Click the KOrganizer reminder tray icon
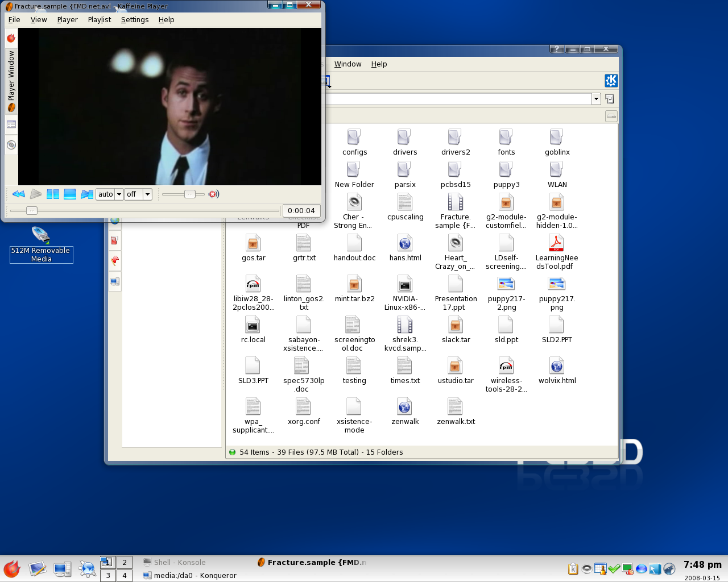The height and width of the screenshot is (582, 728). pyautogui.click(x=601, y=569)
